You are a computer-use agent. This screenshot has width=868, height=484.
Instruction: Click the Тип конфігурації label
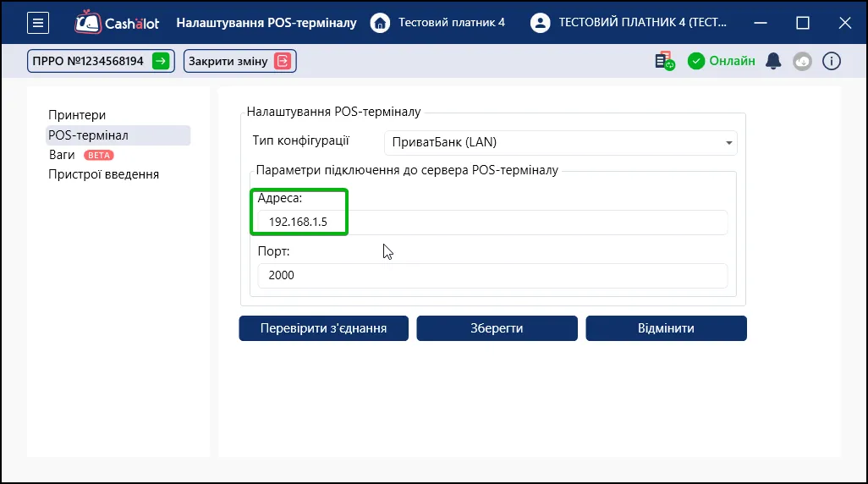300,140
